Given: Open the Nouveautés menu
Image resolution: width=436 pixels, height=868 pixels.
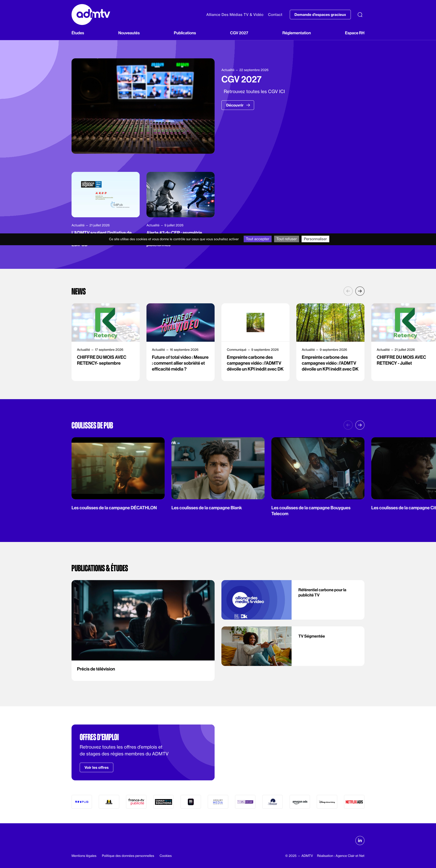Looking at the screenshot, I should click(129, 33).
